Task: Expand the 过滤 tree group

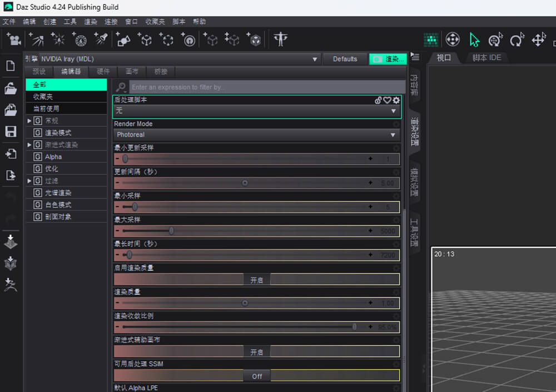Action: [x=29, y=181]
